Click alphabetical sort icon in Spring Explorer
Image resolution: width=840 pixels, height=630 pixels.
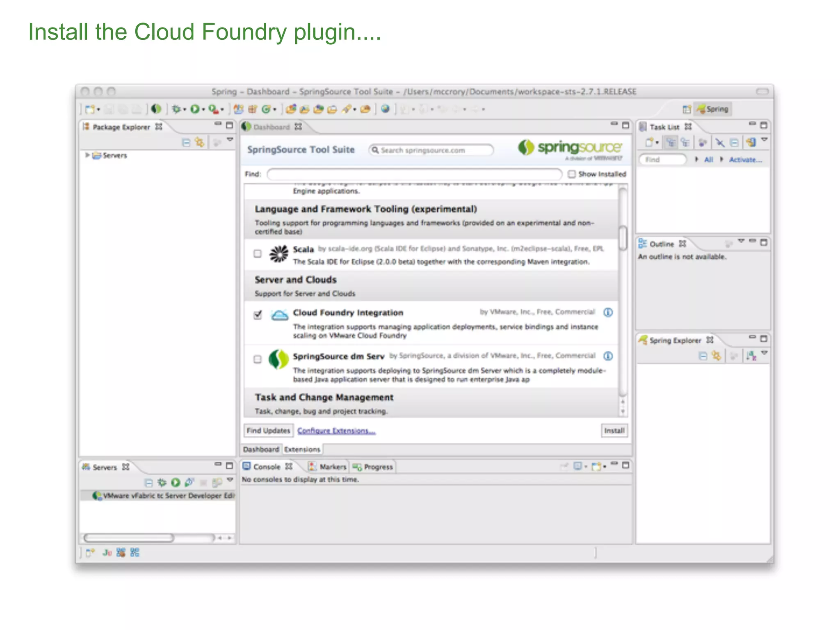[x=751, y=356]
